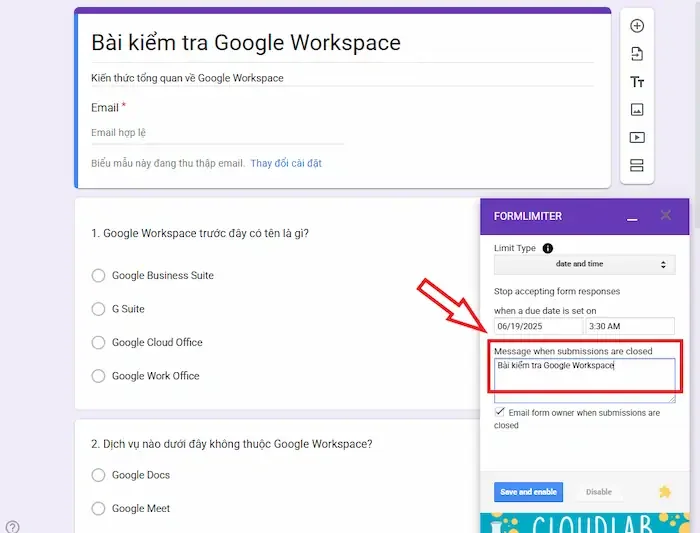This screenshot has width=700, height=533.
Task: Select question 2 text Dịch vụ nào
Action: pyautogui.click(x=232, y=444)
